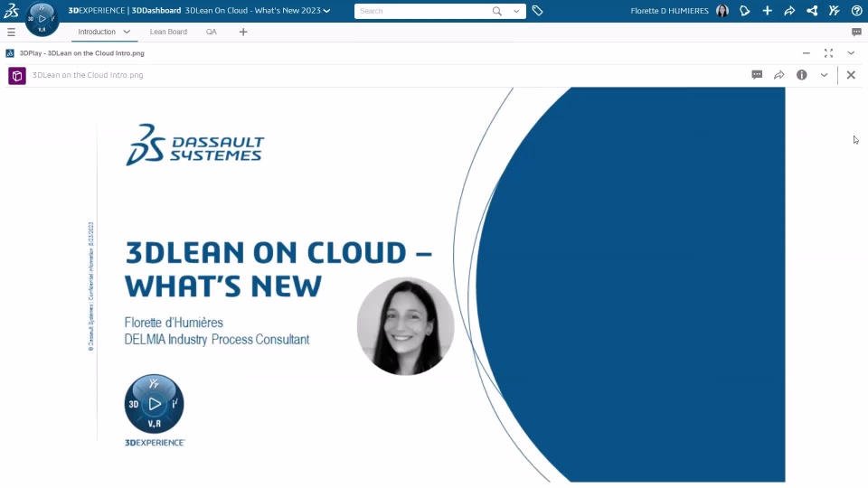Viewport: 868px width, 488px height.
Task: Toggle fullscreen for the 3DPlay widget
Action: 828,53
